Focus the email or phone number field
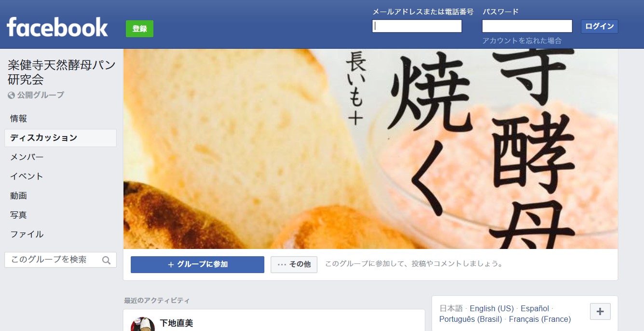 [417, 26]
